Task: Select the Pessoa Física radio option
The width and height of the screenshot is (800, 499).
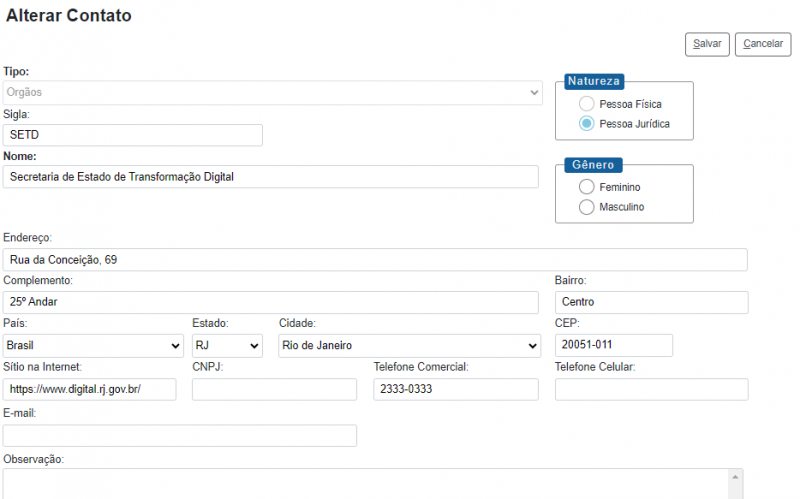Action: click(x=586, y=104)
